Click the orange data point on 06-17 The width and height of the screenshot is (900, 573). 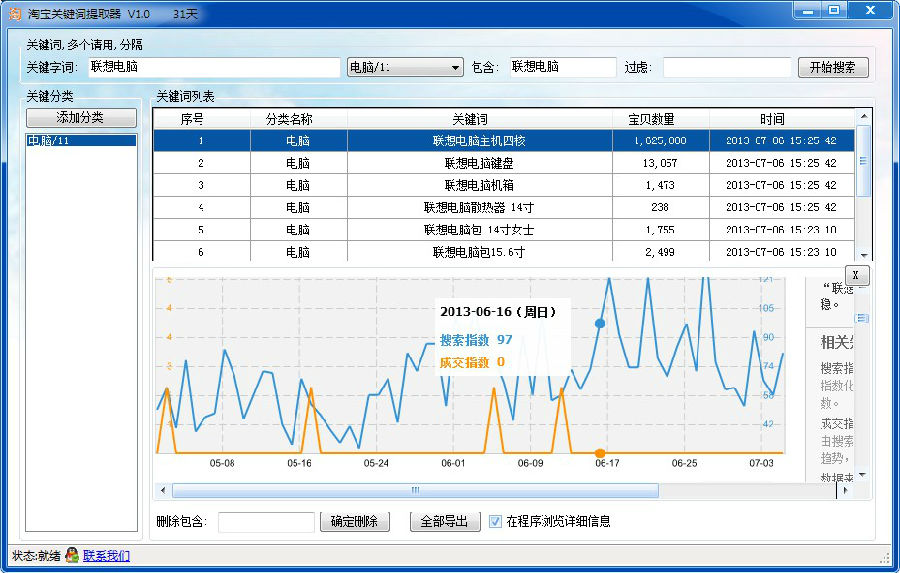click(x=600, y=453)
